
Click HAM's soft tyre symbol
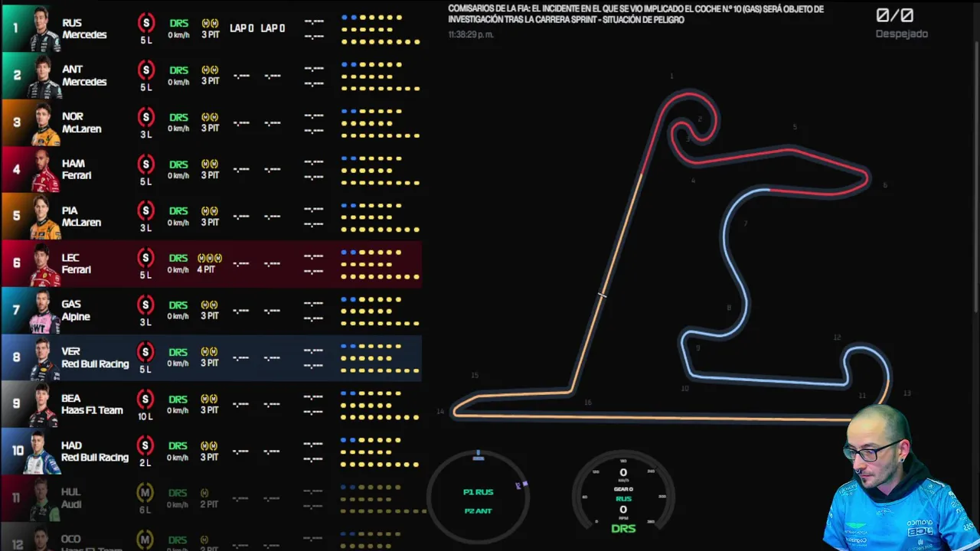coord(145,164)
